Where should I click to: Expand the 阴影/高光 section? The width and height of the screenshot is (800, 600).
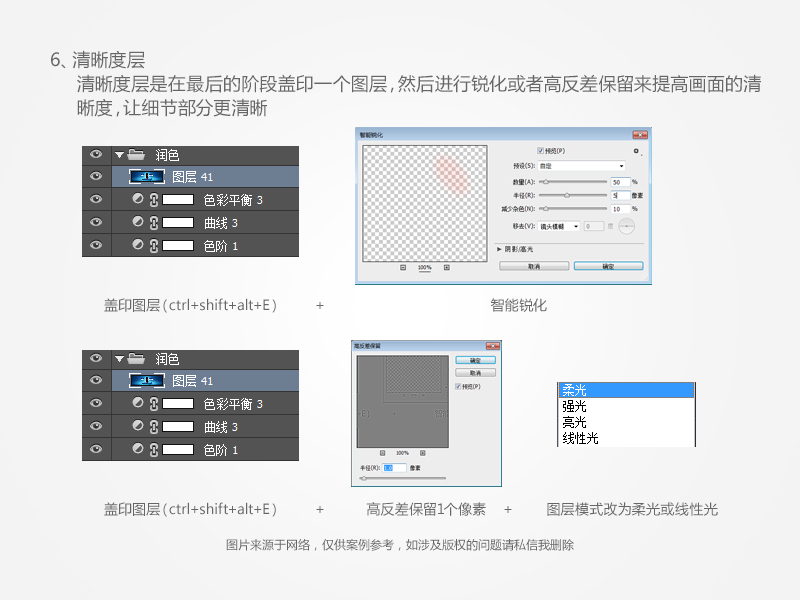tap(499, 249)
